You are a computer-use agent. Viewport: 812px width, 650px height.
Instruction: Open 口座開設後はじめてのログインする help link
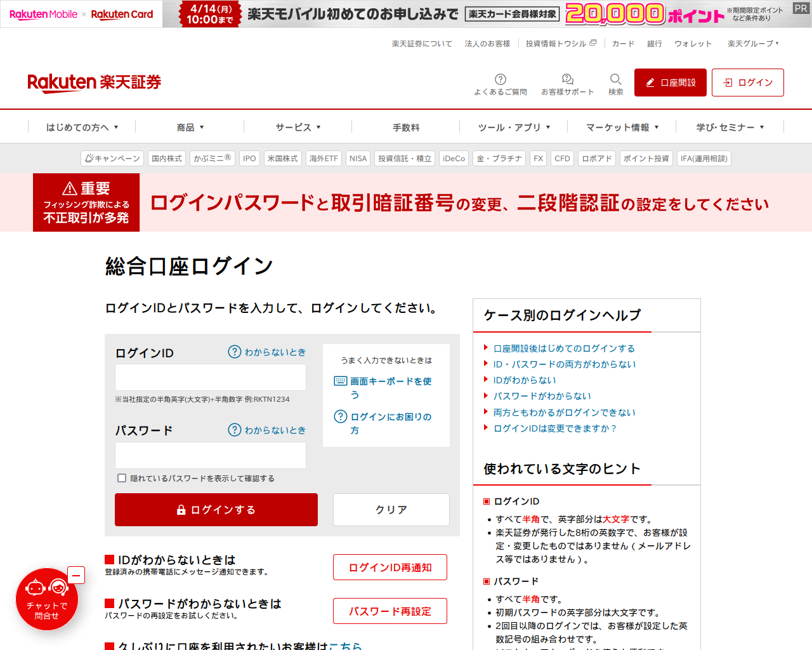pos(564,348)
